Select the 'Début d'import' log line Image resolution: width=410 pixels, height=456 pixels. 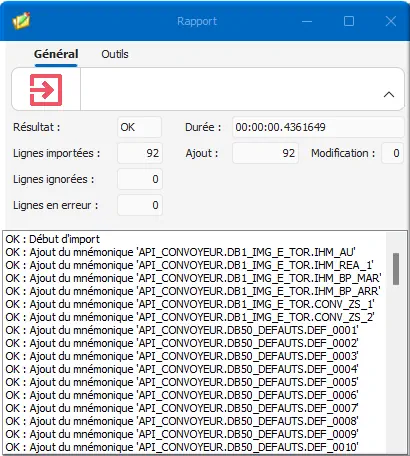click(x=53, y=239)
